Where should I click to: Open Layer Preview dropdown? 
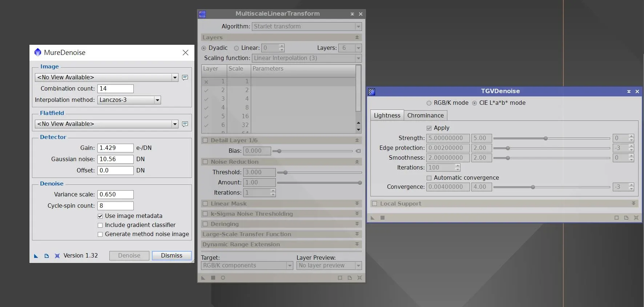point(329,266)
